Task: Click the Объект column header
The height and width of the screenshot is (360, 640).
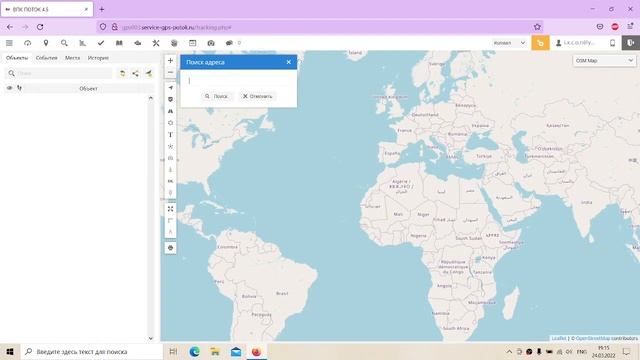Action: [x=89, y=88]
